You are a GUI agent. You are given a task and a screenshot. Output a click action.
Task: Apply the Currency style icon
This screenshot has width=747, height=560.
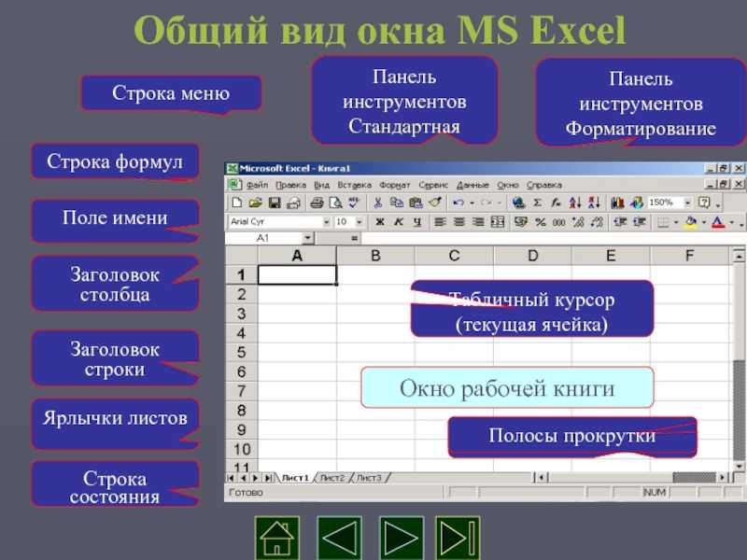(521, 222)
